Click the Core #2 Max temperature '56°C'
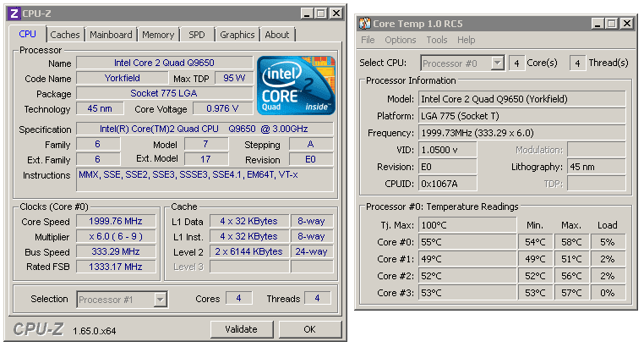 pyautogui.click(x=571, y=276)
